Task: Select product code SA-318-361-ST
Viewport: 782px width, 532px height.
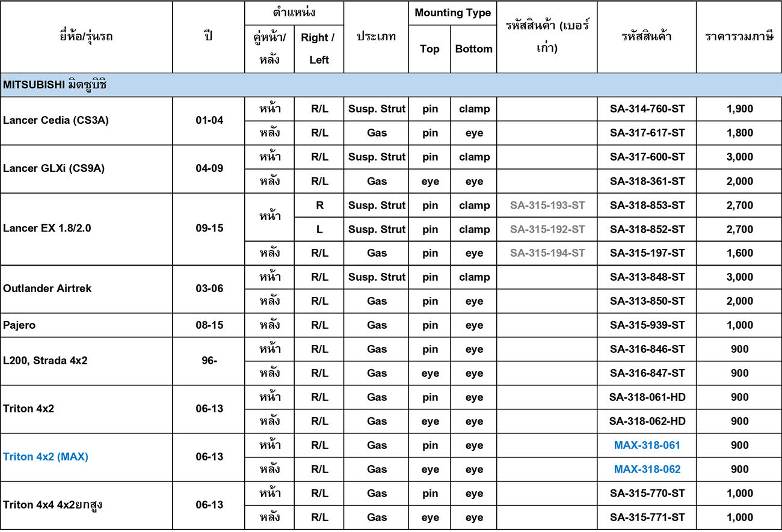Action: (x=647, y=181)
